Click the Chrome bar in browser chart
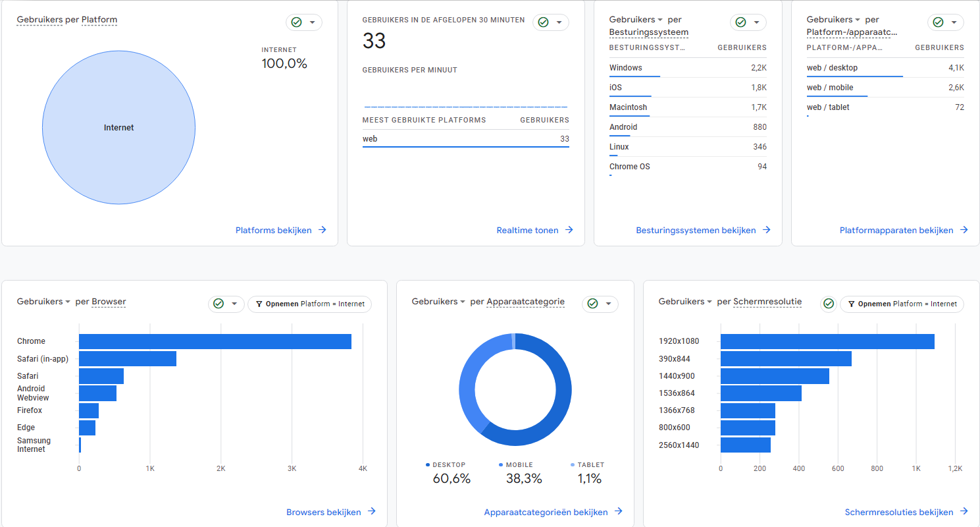 click(215, 341)
